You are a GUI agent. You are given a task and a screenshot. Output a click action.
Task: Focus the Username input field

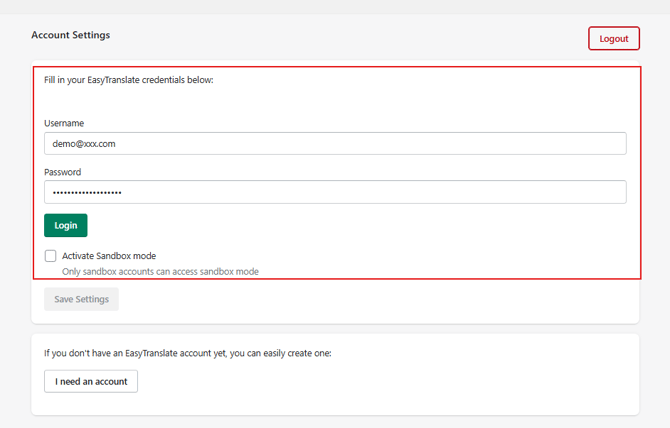pyautogui.click(x=335, y=143)
